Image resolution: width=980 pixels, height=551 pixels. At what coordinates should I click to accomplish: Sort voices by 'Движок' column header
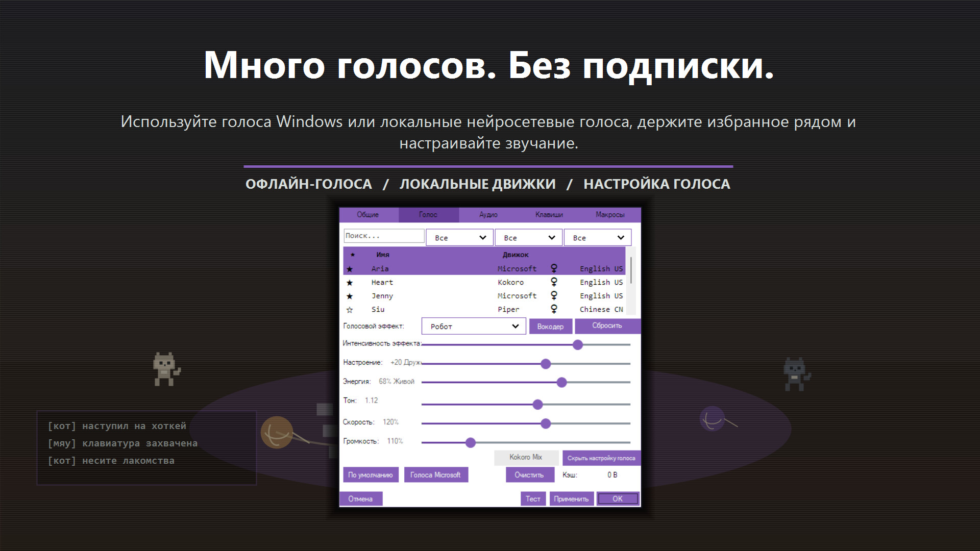516,255
